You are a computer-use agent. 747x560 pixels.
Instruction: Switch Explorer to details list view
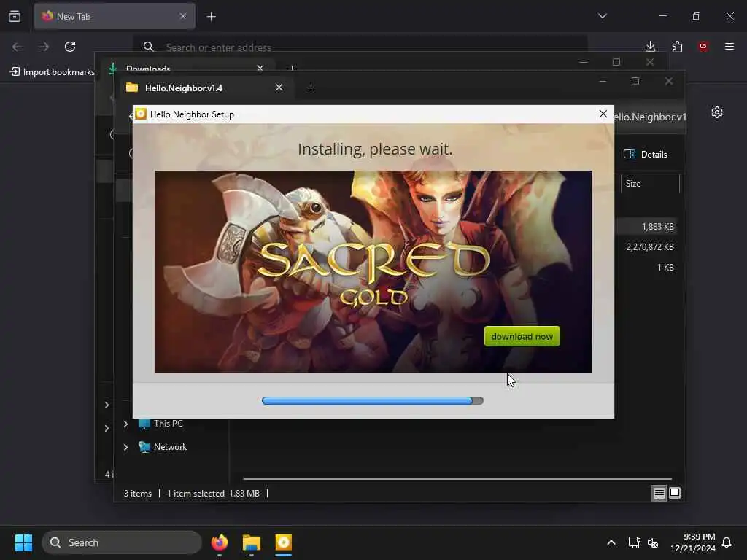[x=659, y=494]
